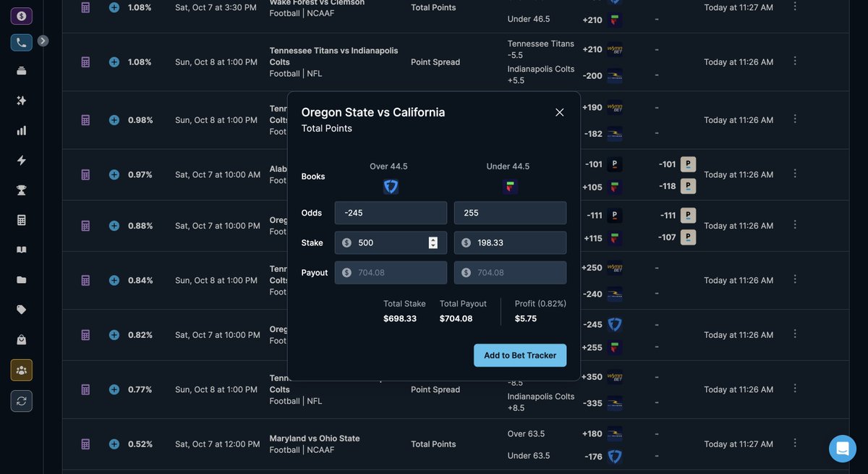Viewport: 868px width, 474px height.
Task: Open calculator for the 0.97% row
Action: point(85,174)
